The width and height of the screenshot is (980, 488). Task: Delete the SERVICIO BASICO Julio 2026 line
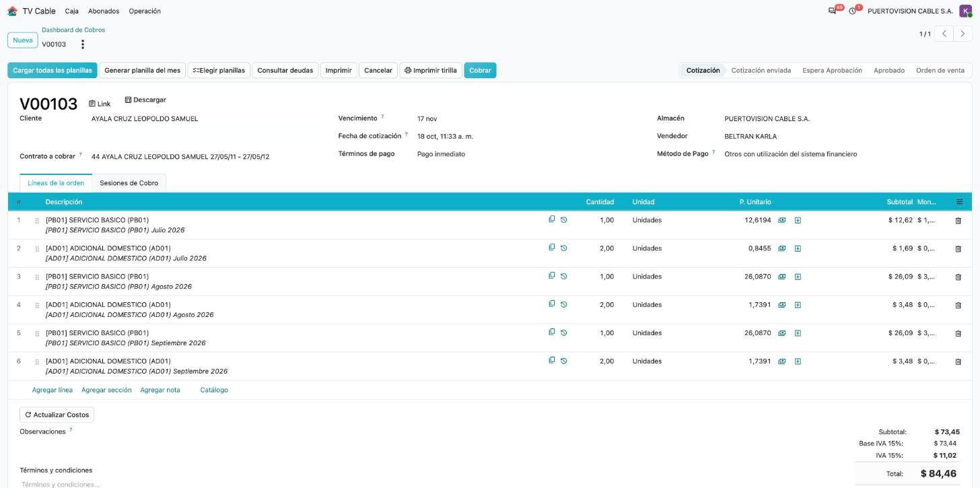958,221
